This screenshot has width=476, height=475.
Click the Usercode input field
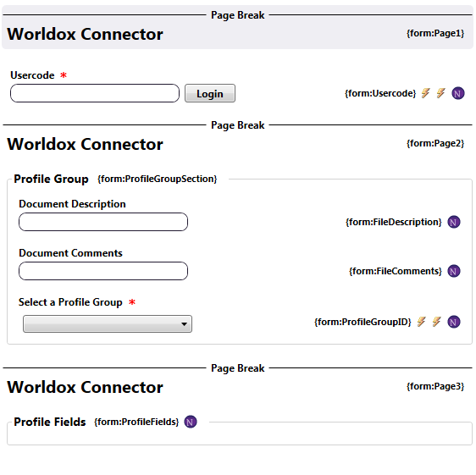tap(95, 93)
